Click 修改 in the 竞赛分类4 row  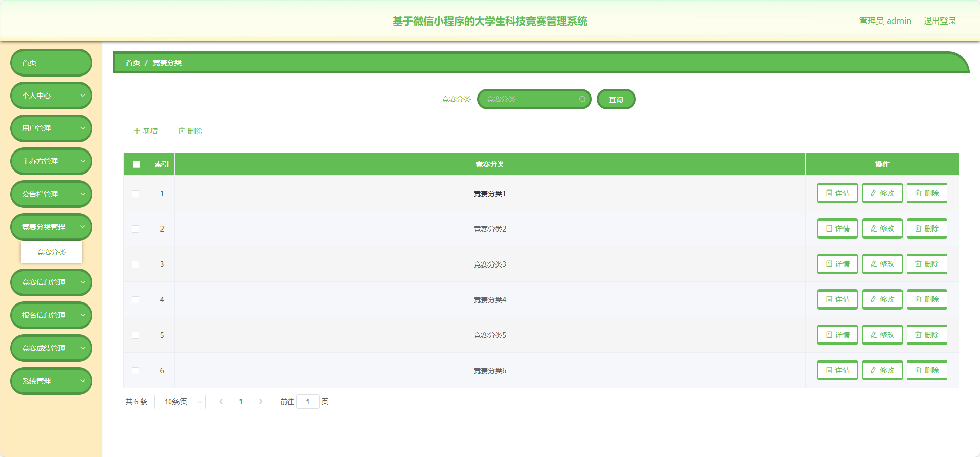(882, 299)
